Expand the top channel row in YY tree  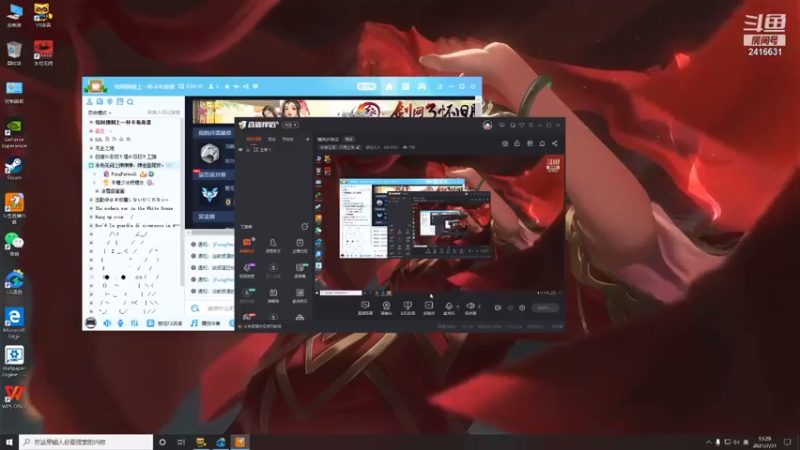tap(91, 122)
